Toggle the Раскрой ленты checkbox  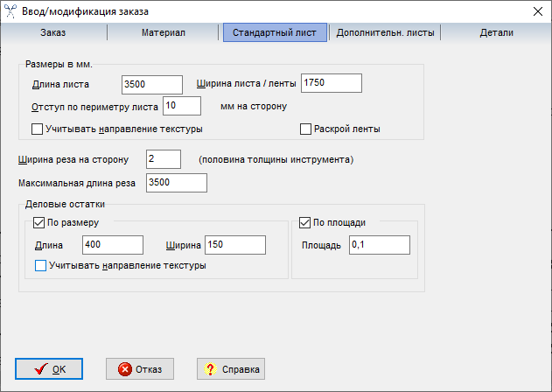tap(306, 129)
